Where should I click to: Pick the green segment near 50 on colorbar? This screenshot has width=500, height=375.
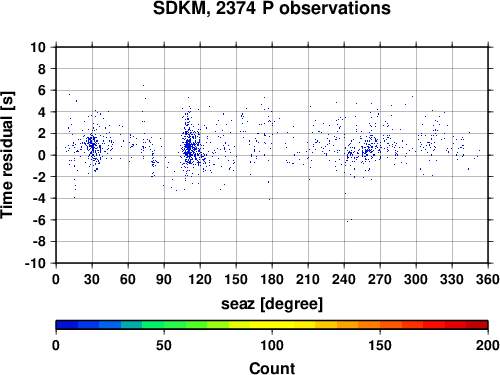pos(164,325)
